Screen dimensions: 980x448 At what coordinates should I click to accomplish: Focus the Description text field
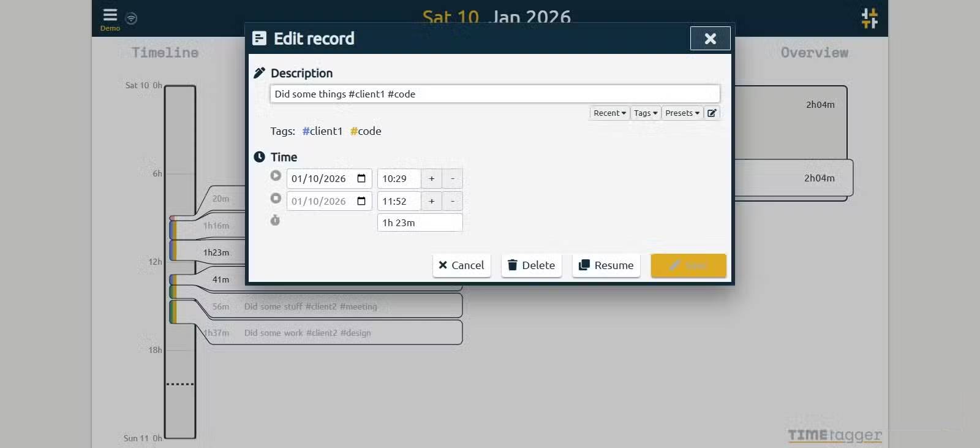[495, 94]
